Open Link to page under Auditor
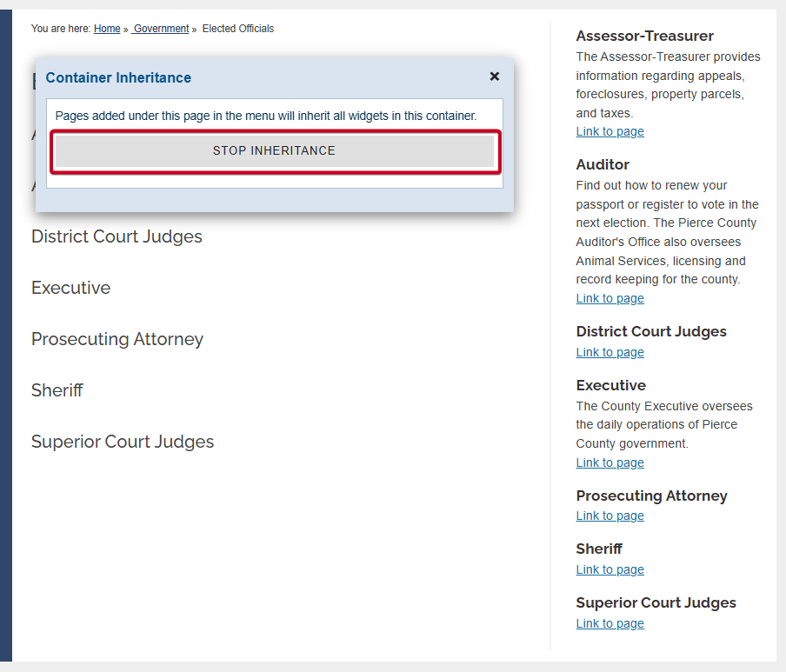Viewport: 786px width, 672px height. coord(609,298)
